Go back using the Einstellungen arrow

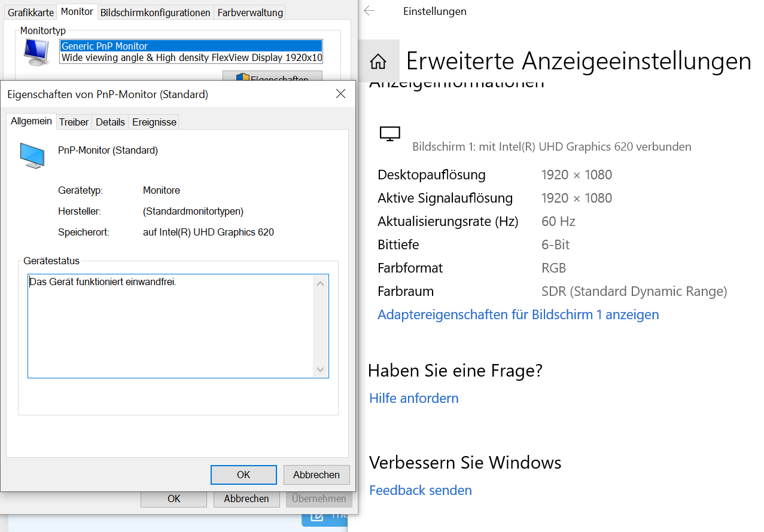tap(369, 11)
